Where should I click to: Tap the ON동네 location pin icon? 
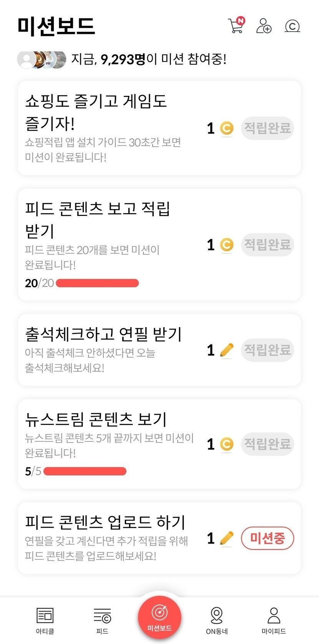click(217, 616)
